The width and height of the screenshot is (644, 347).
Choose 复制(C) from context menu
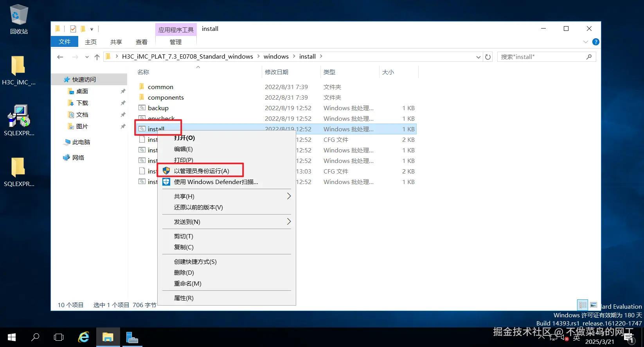point(227,247)
